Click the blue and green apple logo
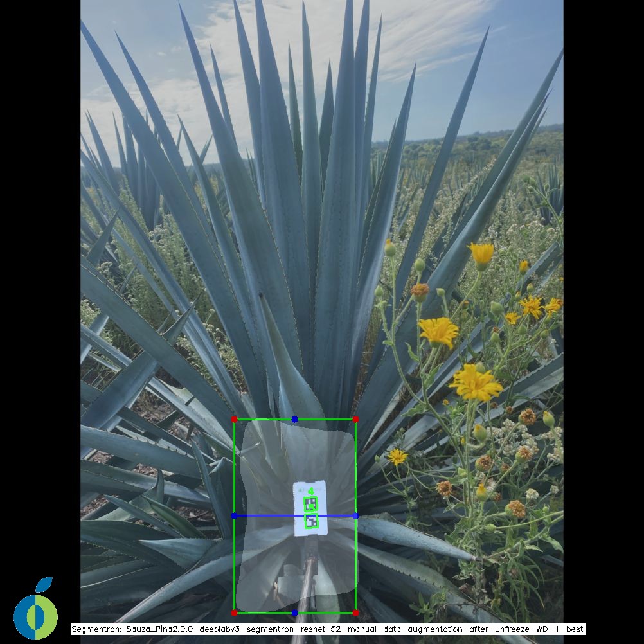Screen dimensions: 644x644 (36, 608)
